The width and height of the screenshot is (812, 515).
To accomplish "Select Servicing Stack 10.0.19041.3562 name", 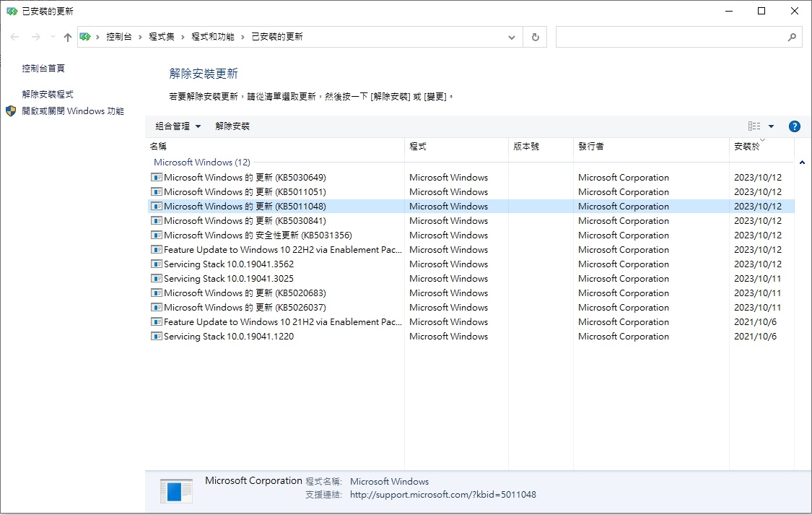I will [229, 264].
